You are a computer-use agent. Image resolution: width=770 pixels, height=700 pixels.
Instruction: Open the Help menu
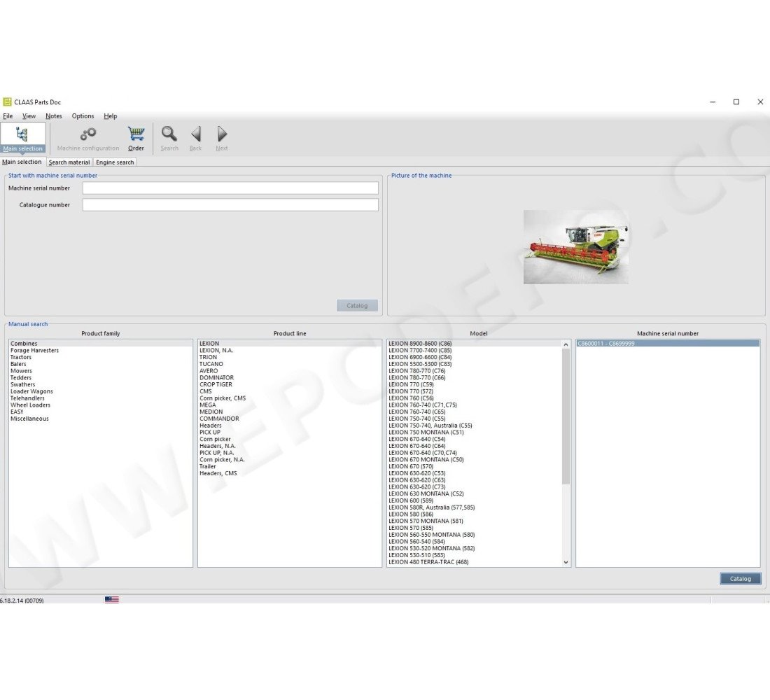click(x=110, y=116)
